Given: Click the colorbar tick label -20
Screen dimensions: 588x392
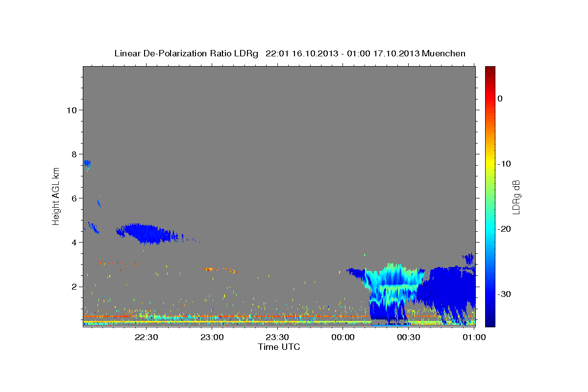Looking at the screenshot, I should coord(505,229).
